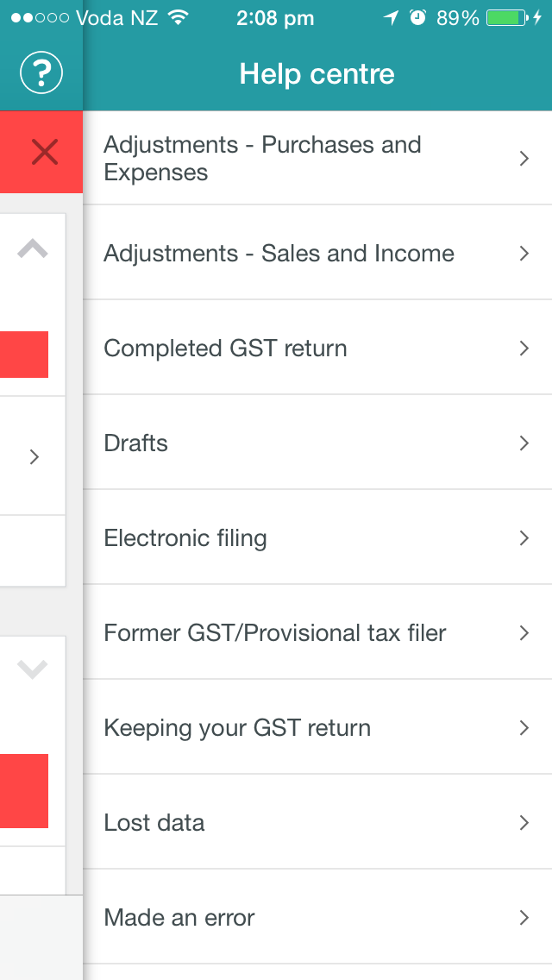Open Adjustments - Sales and Income topic

(317, 253)
